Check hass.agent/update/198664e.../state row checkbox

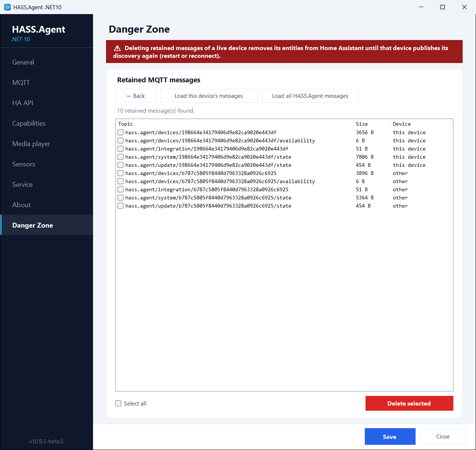pyautogui.click(x=120, y=165)
